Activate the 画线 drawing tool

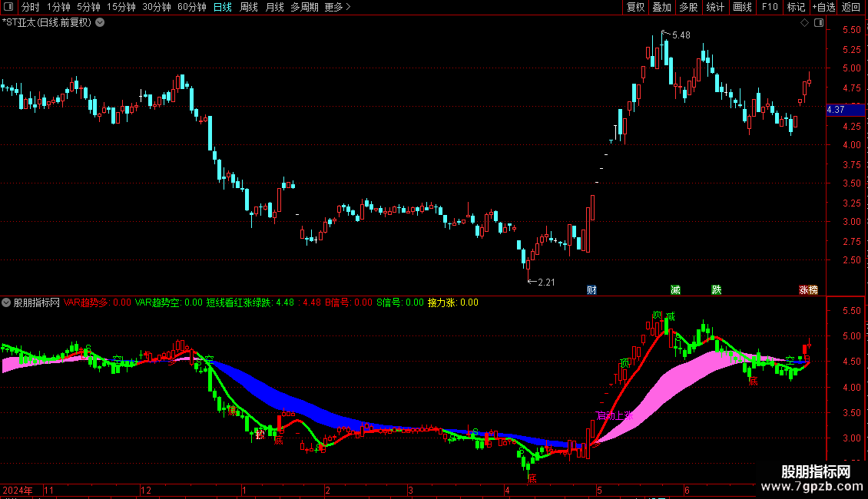tap(742, 7)
